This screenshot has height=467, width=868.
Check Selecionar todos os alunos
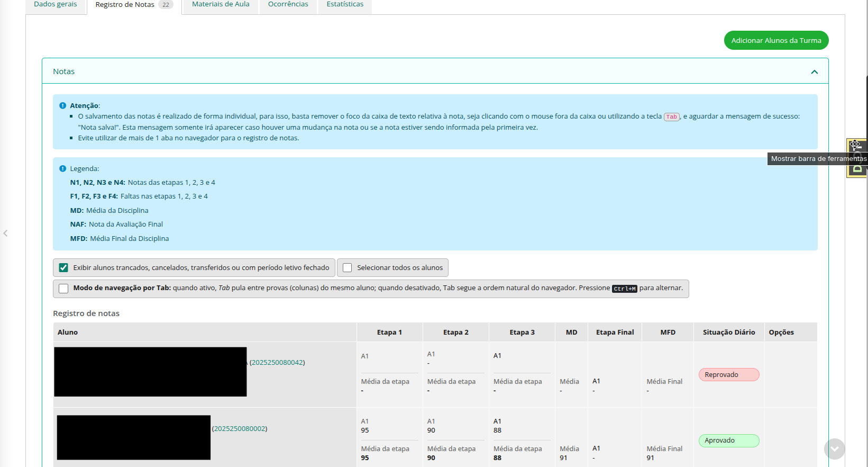[x=348, y=268]
